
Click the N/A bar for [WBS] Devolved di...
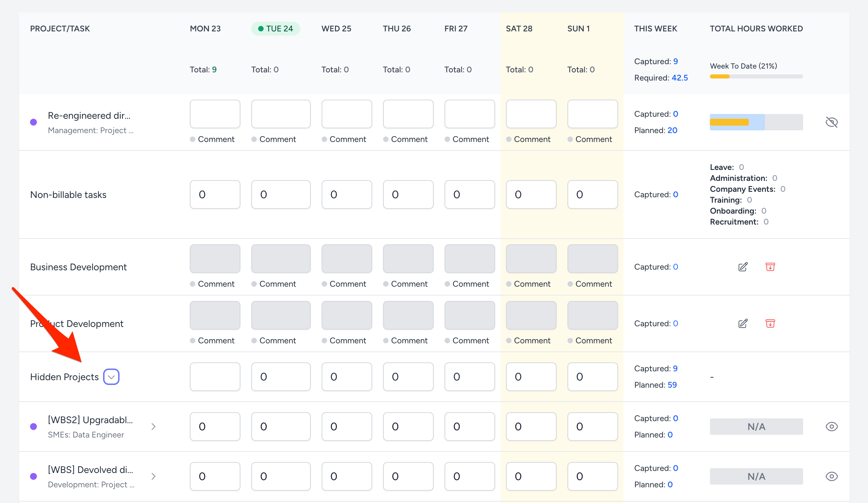click(756, 476)
